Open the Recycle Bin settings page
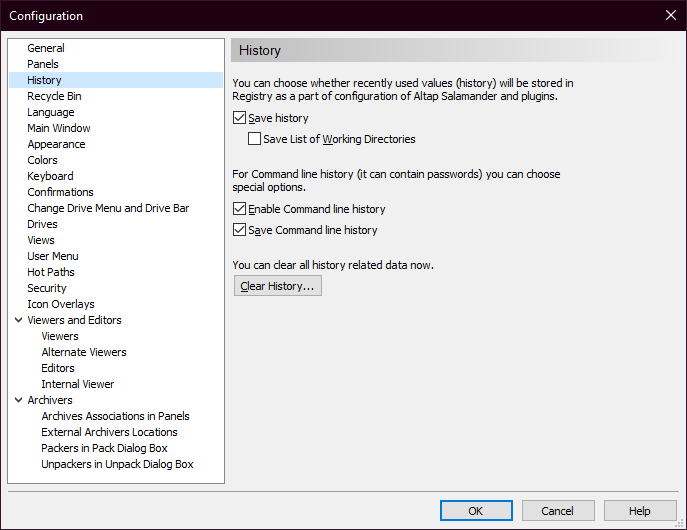The width and height of the screenshot is (687, 530). point(54,96)
